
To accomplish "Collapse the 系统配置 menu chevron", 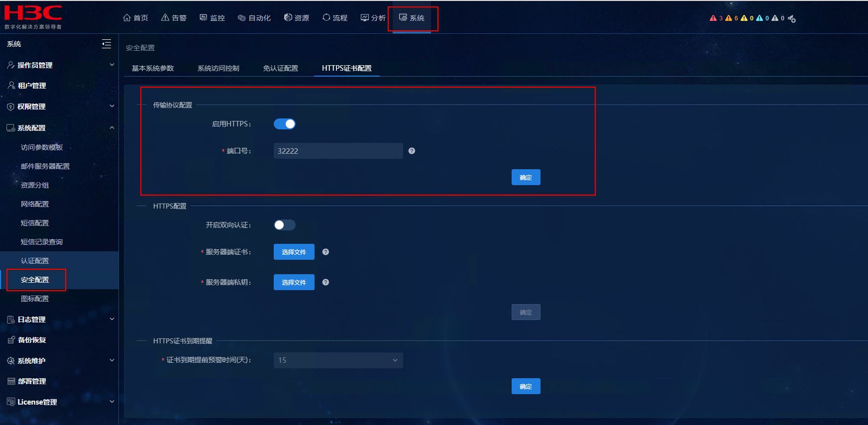I will tap(112, 128).
